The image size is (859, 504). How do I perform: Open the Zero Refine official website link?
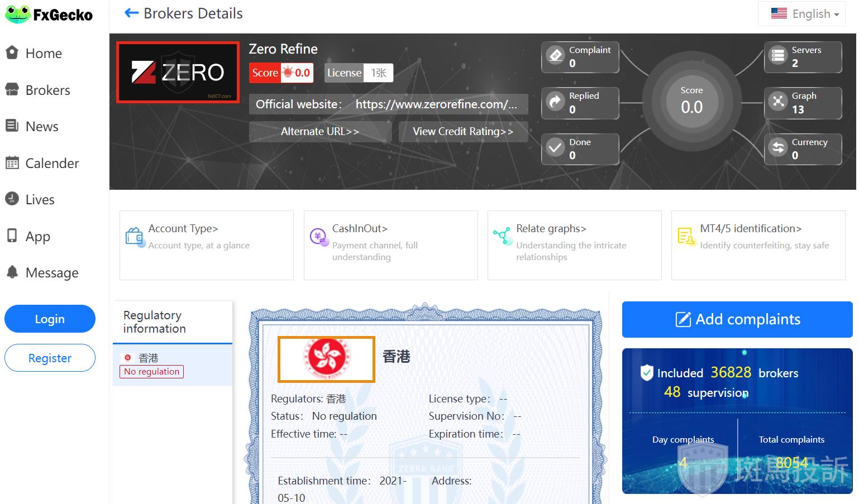pyautogui.click(x=436, y=104)
